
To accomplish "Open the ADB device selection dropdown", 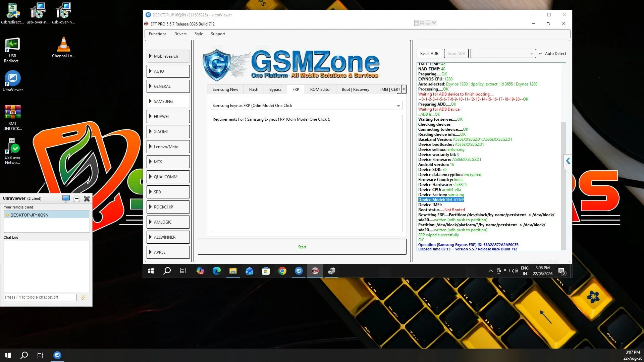I will tap(503, 54).
